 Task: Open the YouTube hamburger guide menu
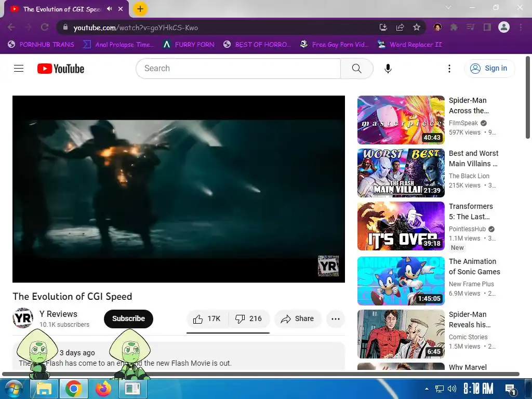[x=19, y=69]
